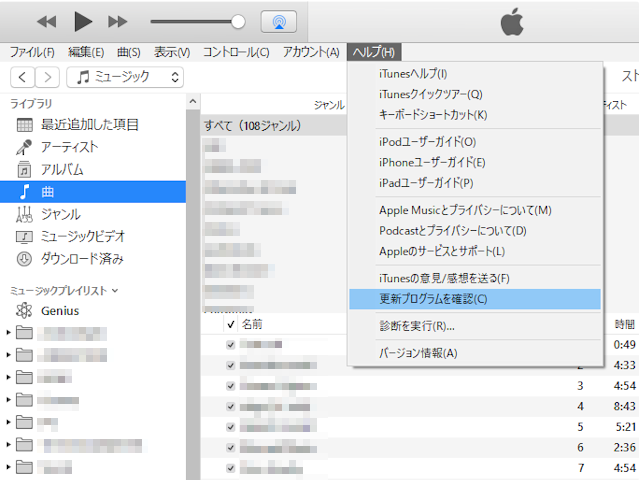Open the 表示(V) menu
Image resolution: width=641 pixels, height=480 pixels.
tap(172, 52)
